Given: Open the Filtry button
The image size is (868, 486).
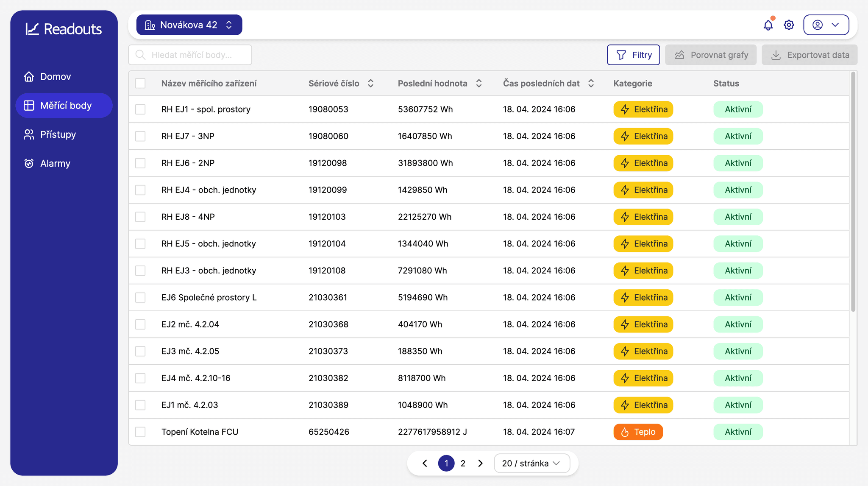Looking at the screenshot, I should point(633,55).
